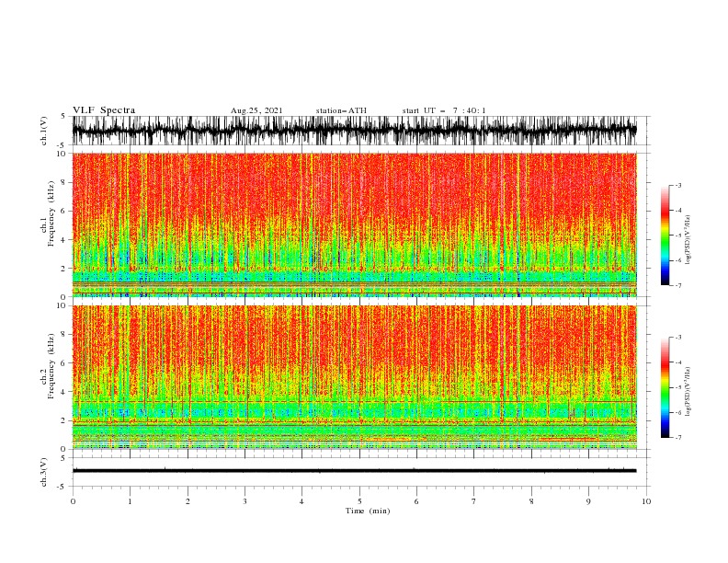
Task: Click the ch.1 frequency axis "6" tick label
Action: pyautogui.click(x=63, y=211)
